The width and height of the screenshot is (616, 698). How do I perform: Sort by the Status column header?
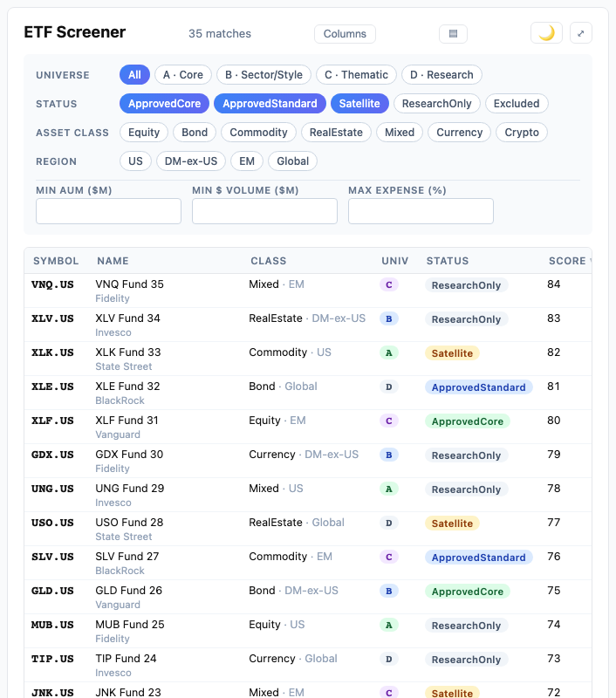click(x=448, y=261)
